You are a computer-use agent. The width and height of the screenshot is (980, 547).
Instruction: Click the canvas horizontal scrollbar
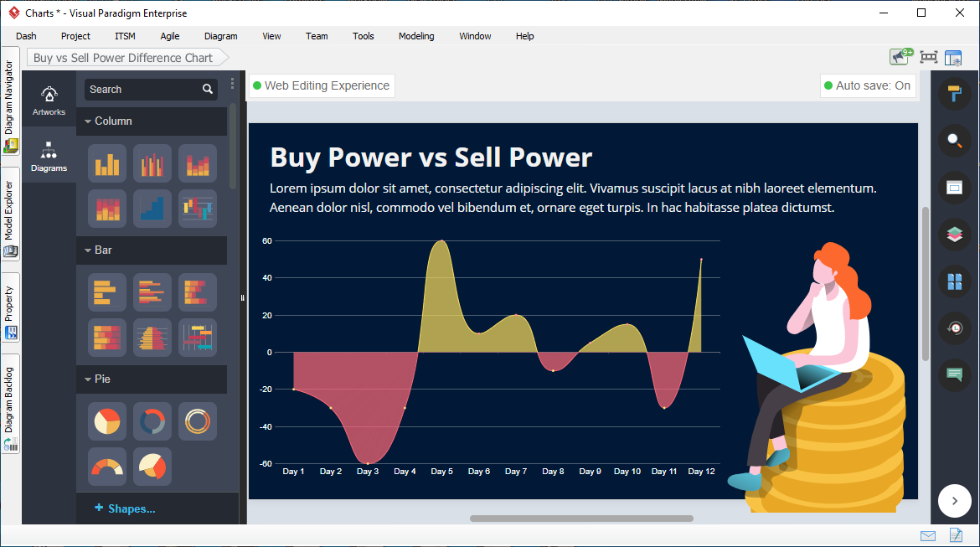(x=581, y=519)
